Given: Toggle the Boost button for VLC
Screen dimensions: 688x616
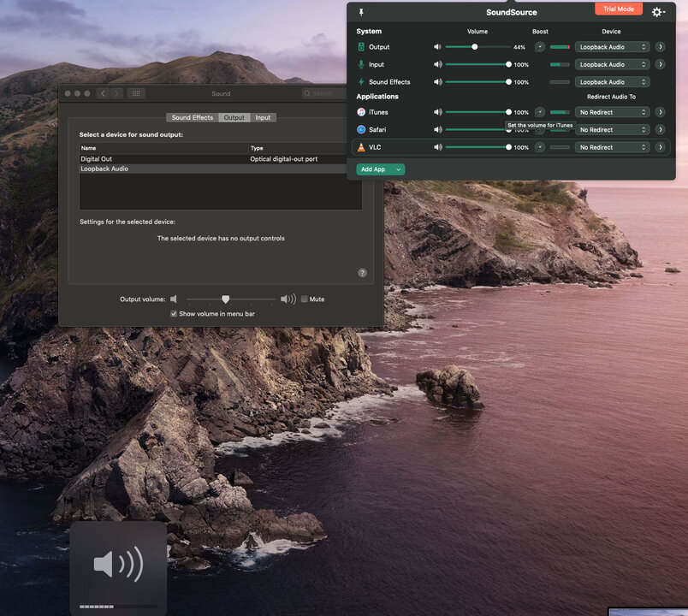Looking at the screenshot, I should point(540,147).
